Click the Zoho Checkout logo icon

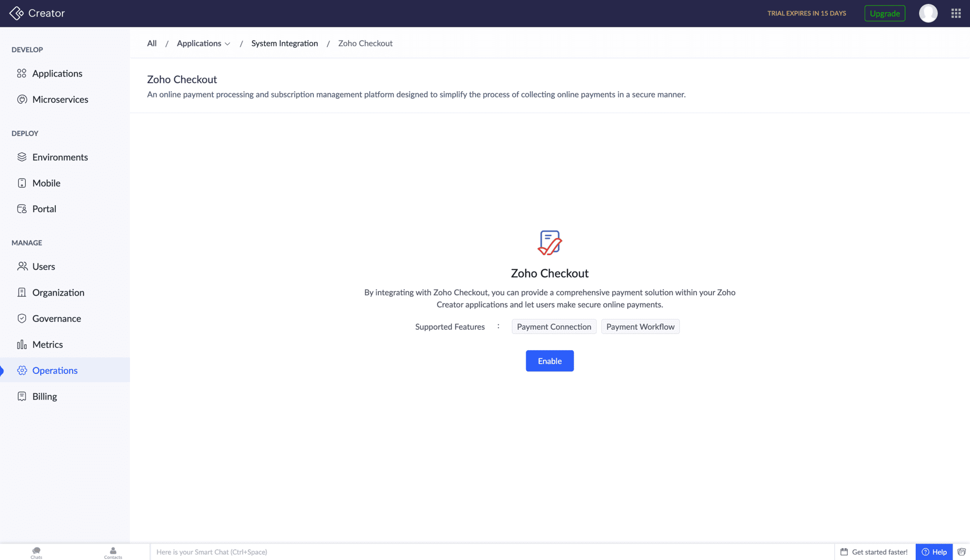pyautogui.click(x=550, y=242)
